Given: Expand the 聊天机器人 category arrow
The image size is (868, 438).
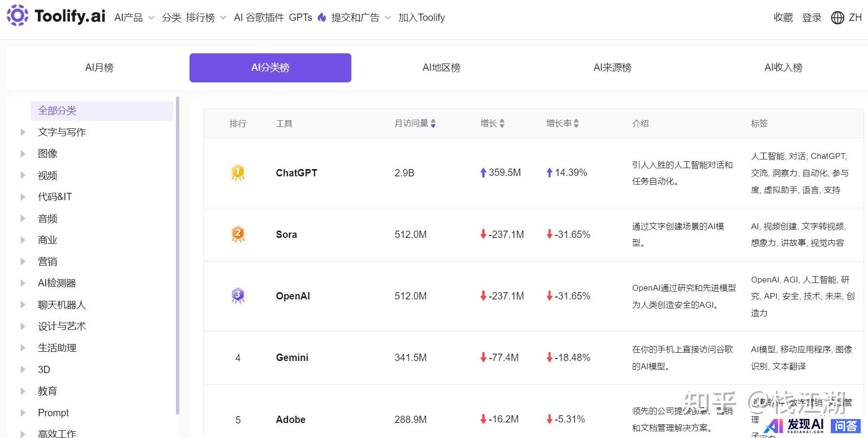Looking at the screenshot, I should [22, 305].
